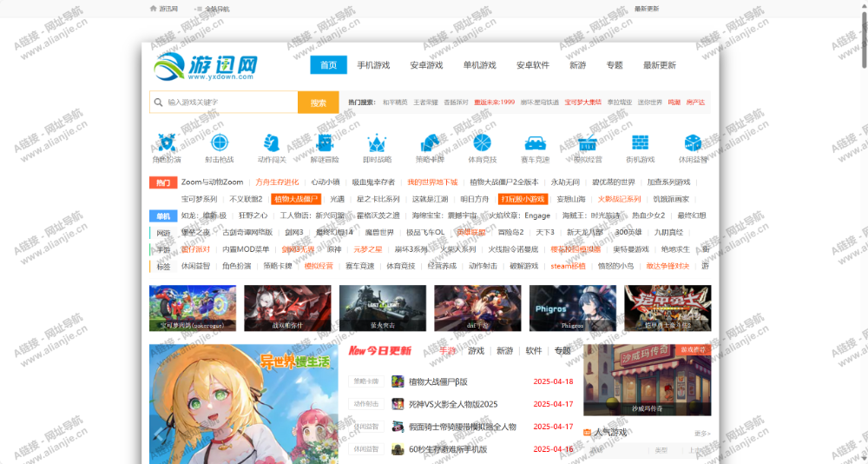868x464 pixels.
Task: Switch to the 软件 tab under 今日更新
Action: [534, 350]
